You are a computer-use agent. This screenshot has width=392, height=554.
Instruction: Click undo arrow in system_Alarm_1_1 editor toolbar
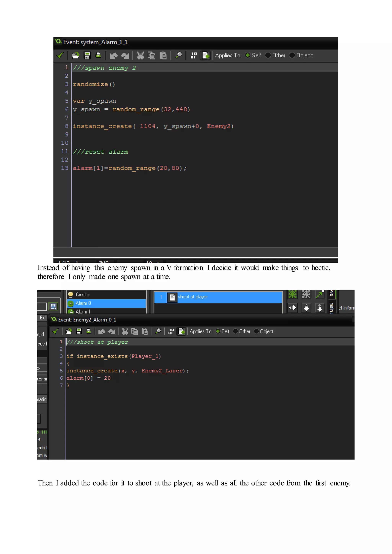click(114, 56)
